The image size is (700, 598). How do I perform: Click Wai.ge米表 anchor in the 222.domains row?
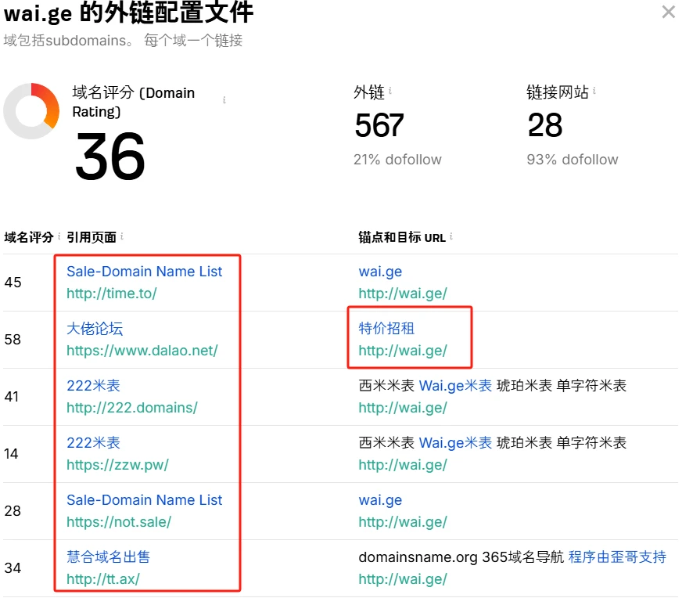(x=455, y=386)
